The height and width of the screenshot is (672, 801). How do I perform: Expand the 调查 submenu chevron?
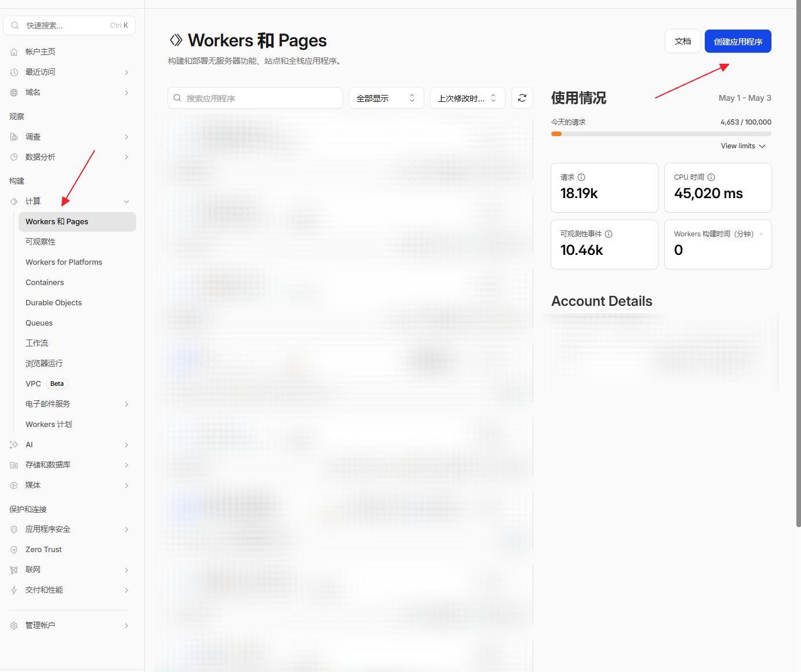click(126, 137)
